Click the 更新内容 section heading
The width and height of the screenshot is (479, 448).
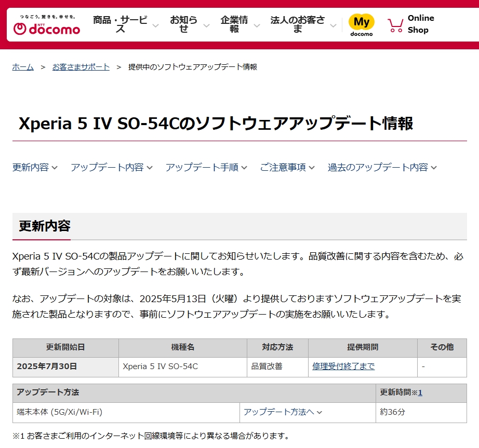(45, 226)
